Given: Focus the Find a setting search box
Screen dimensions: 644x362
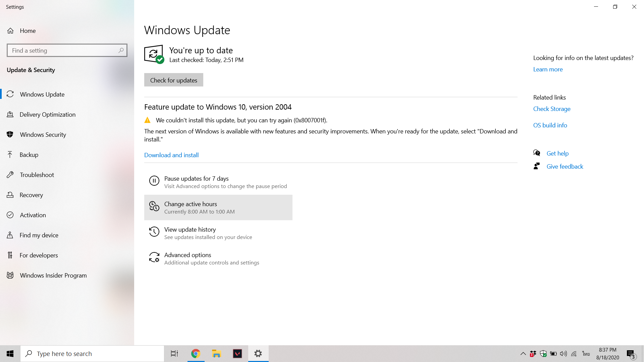Looking at the screenshot, I should (67, 50).
